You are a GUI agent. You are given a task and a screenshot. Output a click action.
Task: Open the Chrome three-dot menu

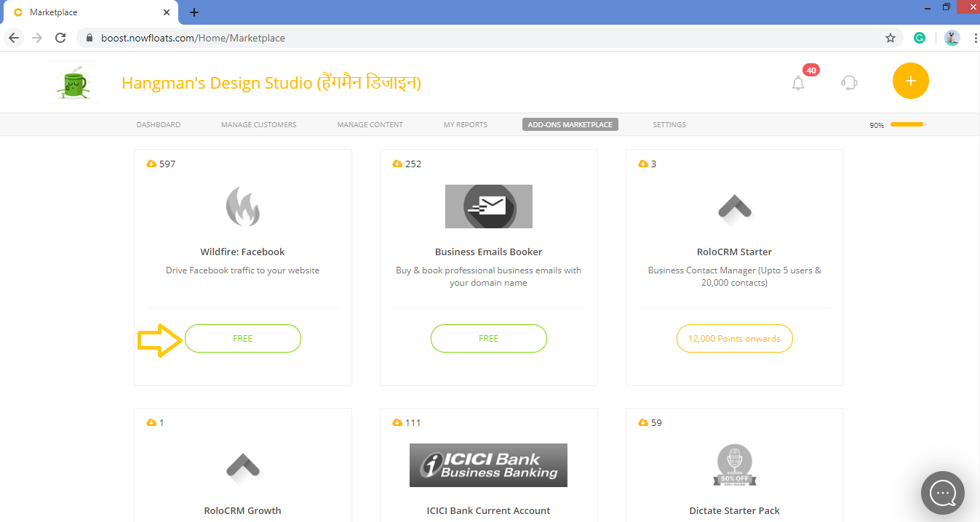pos(974,38)
